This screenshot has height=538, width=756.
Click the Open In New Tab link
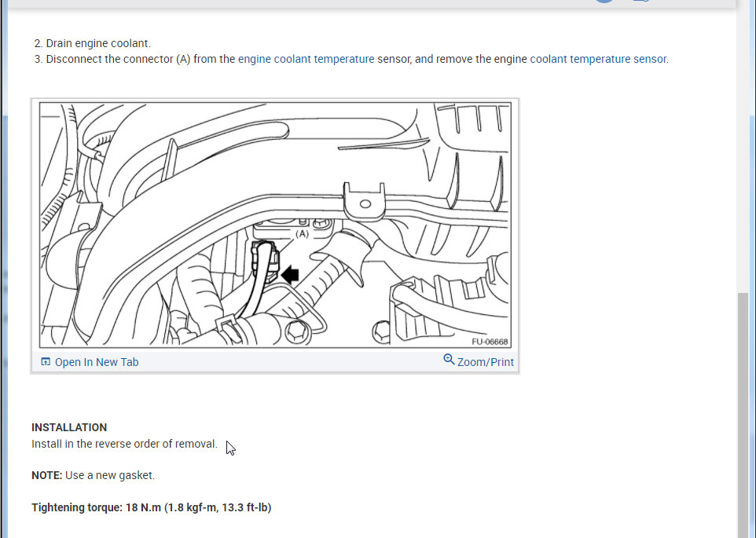tap(97, 362)
